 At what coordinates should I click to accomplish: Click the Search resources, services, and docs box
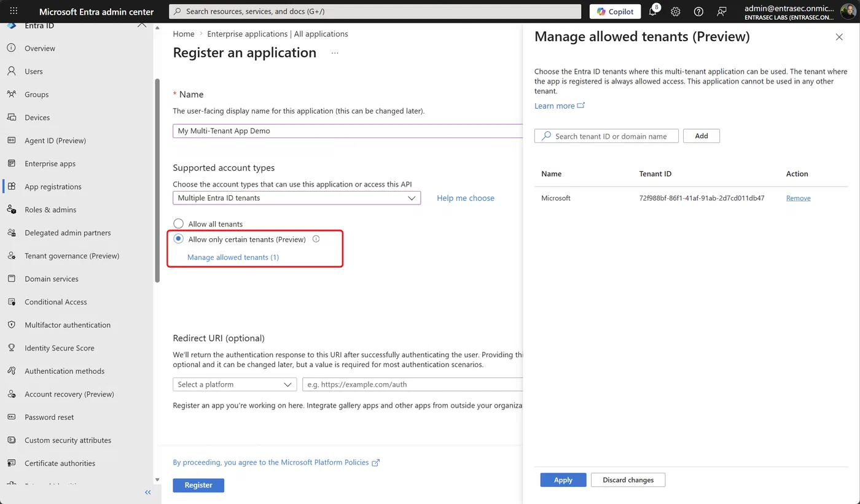(375, 12)
